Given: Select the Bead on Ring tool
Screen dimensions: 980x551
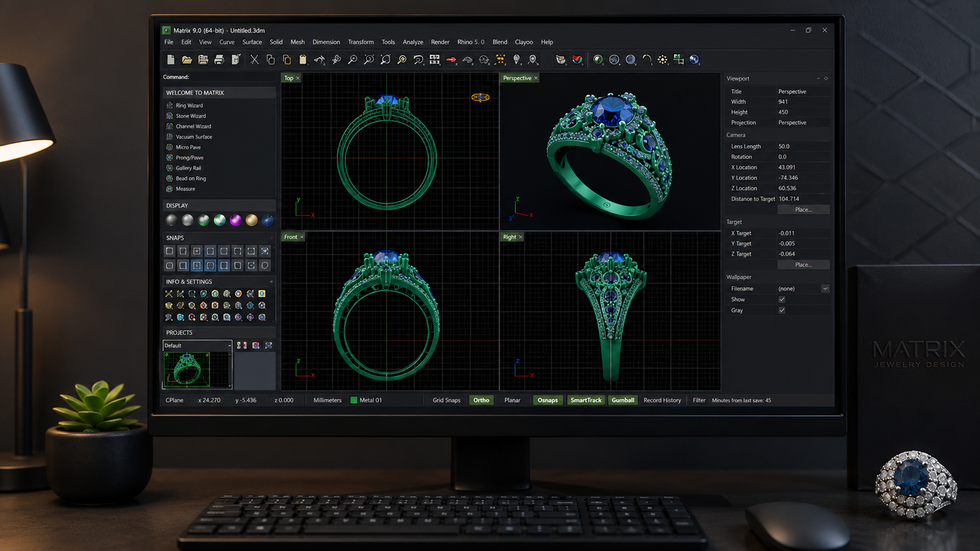Looking at the screenshot, I should coord(190,178).
